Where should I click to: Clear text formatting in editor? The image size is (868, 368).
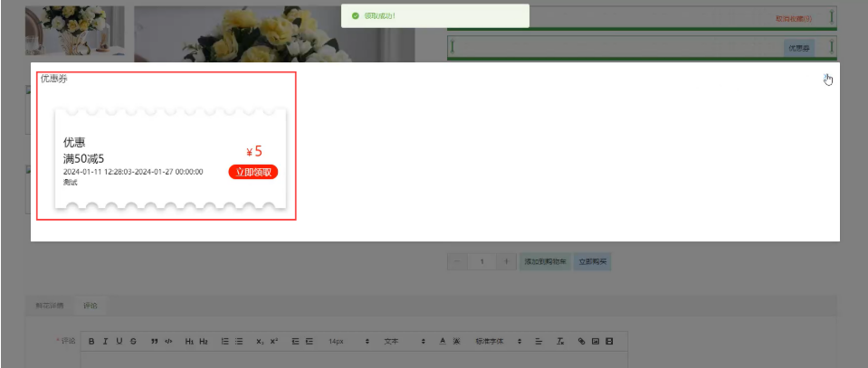coord(560,342)
